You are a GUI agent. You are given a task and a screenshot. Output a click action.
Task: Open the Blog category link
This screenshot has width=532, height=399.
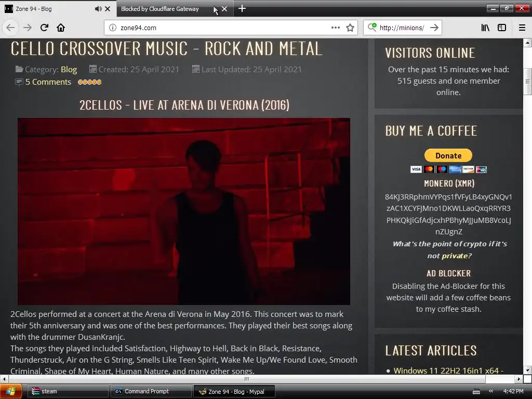click(x=69, y=70)
